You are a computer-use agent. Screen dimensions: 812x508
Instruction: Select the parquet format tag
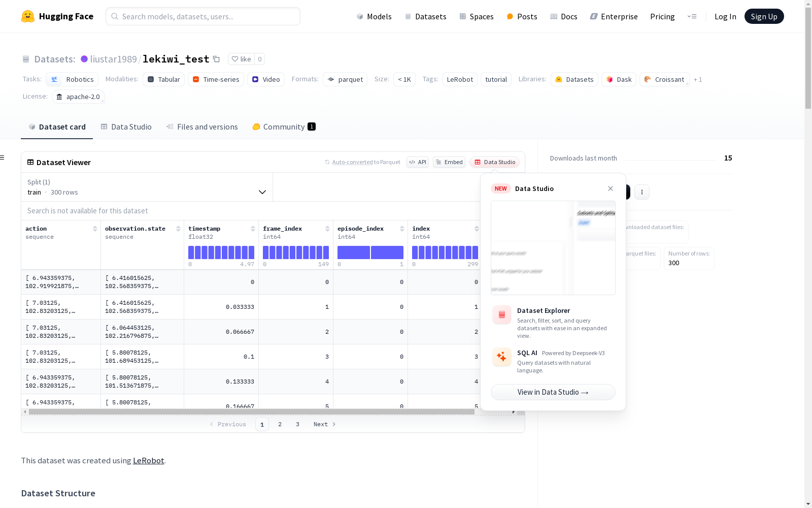click(345, 79)
